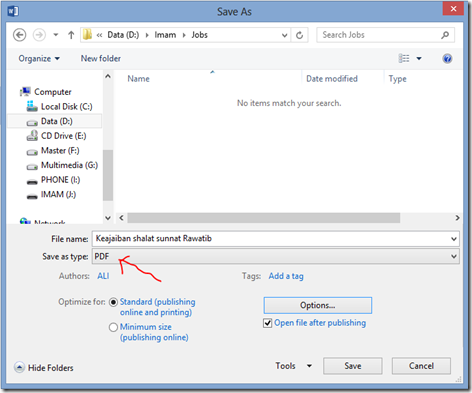This screenshot has width=472, height=393.
Task: Open IMAM (J:) drive
Action: click(x=58, y=194)
